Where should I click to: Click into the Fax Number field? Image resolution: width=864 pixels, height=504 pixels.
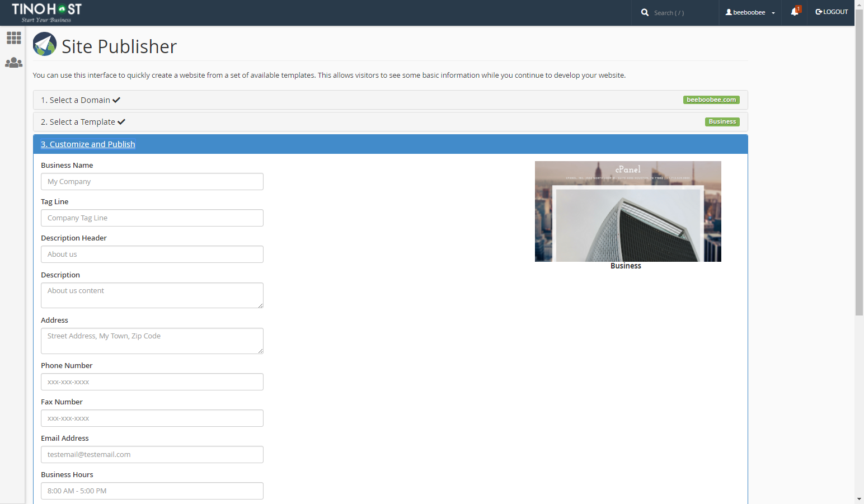pos(152,418)
